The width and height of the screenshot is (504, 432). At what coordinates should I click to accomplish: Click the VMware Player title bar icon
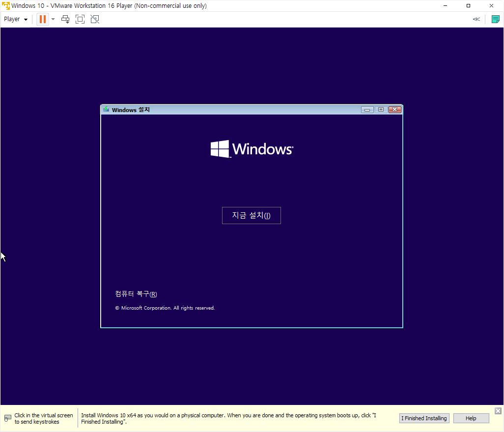click(6, 6)
